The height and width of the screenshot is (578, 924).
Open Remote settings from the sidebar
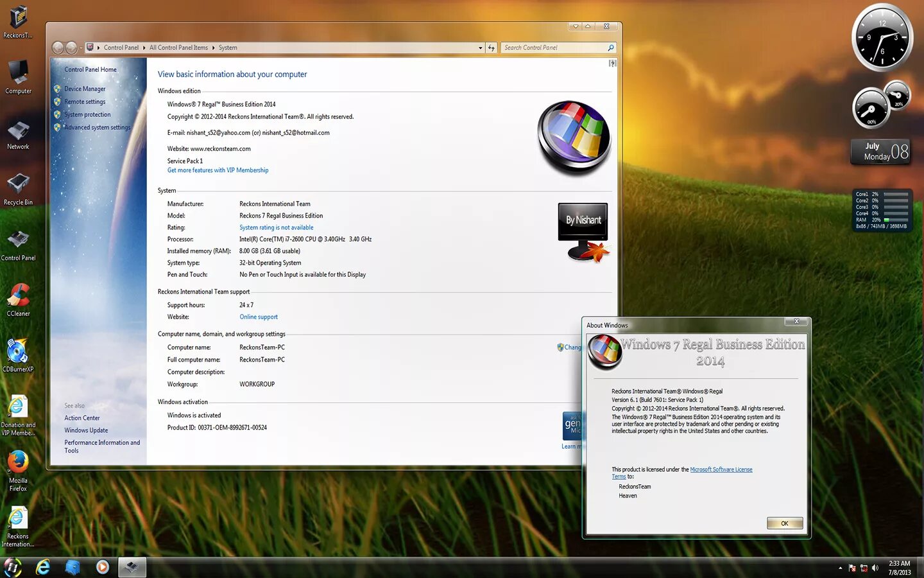point(85,101)
